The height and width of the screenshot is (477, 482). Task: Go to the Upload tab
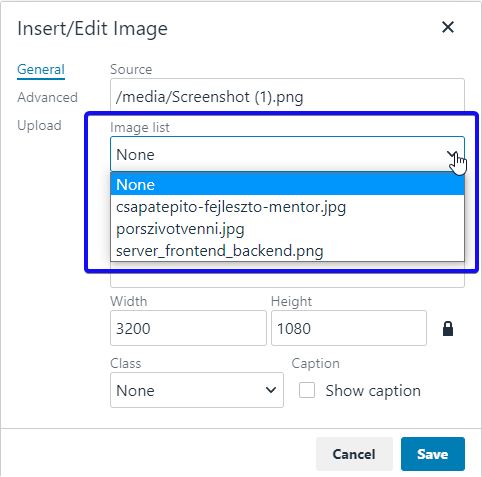pyautogui.click(x=39, y=125)
